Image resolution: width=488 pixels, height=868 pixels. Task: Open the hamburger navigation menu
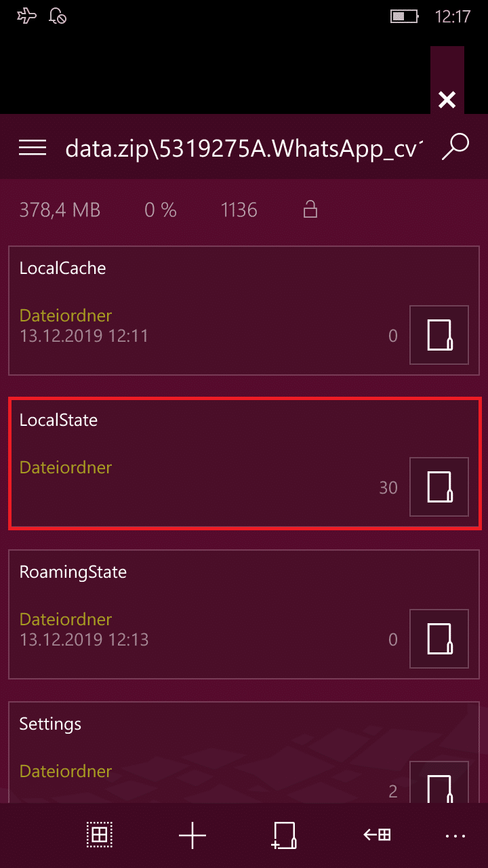coord(33,147)
